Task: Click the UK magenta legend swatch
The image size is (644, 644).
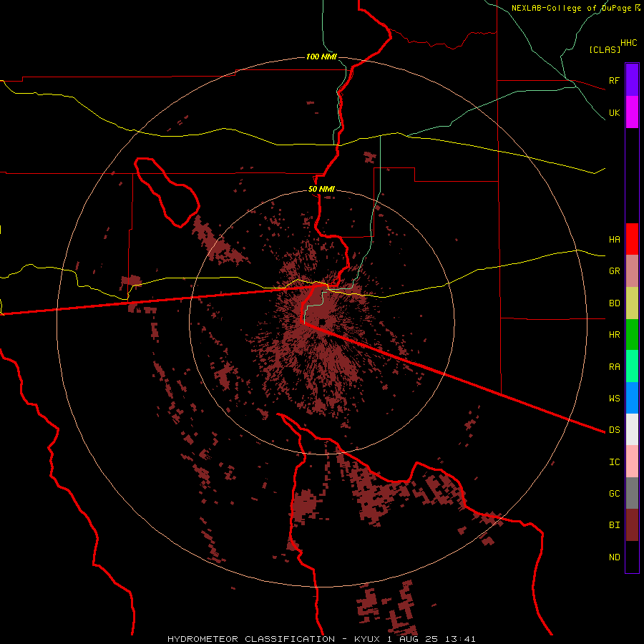Action: pos(632,112)
